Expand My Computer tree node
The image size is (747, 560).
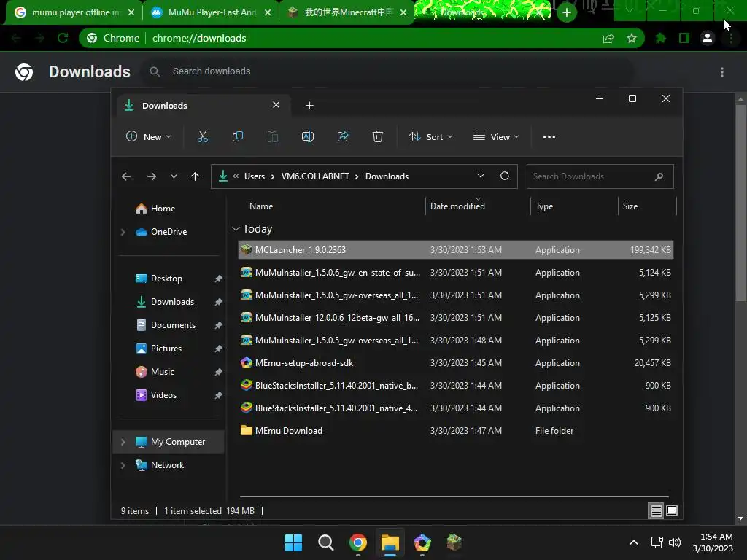123,442
